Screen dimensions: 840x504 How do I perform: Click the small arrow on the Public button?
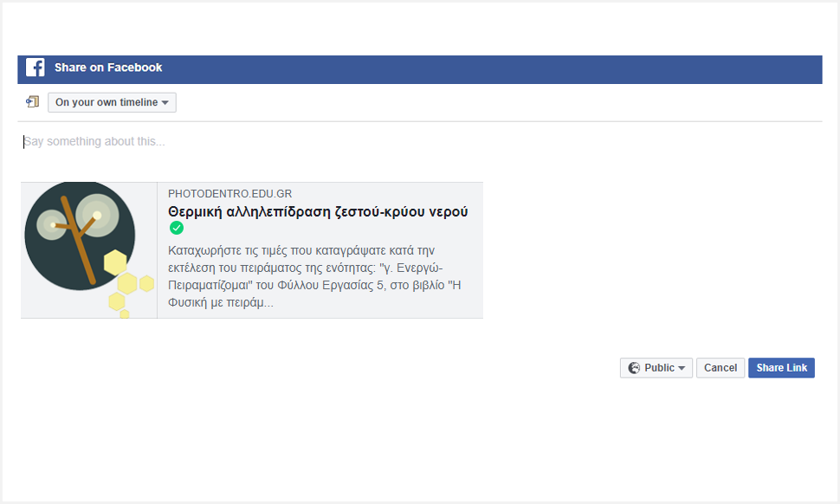point(682,369)
